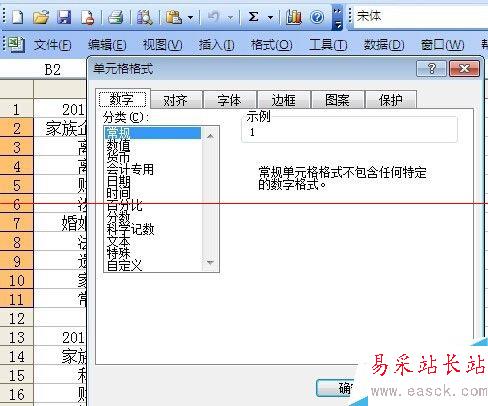Select 科学记数 in the category list
The image size is (488, 406).
pos(153,229)
